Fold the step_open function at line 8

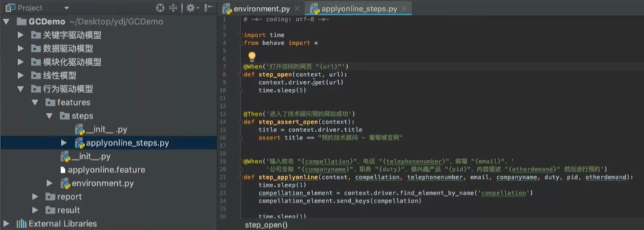(241, 75)
